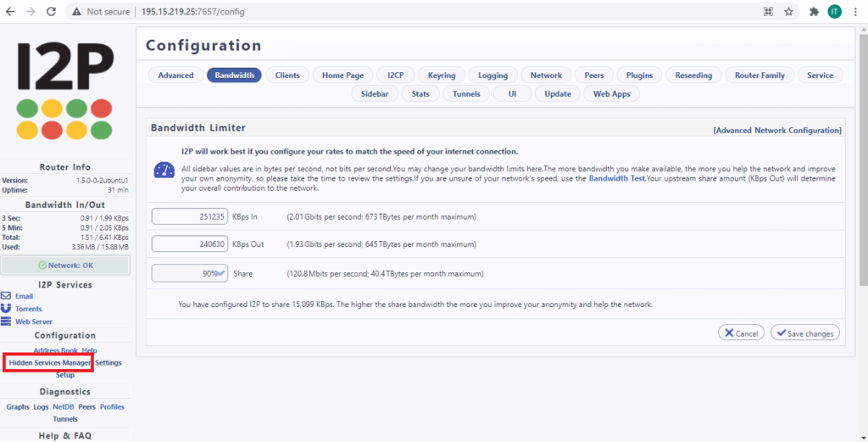Click the Network: OK status button
Screen dimensions: 868x442
[x=65, y=266]
